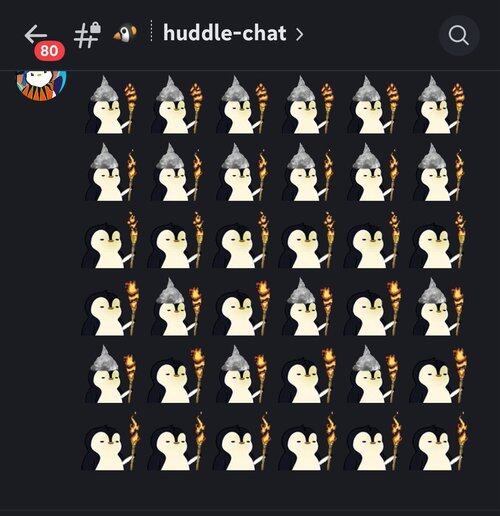The width and height of the screenshot is (500, 516).
Task: Select first tinfoil-hat penguin in second row
Action: (110, 172)
